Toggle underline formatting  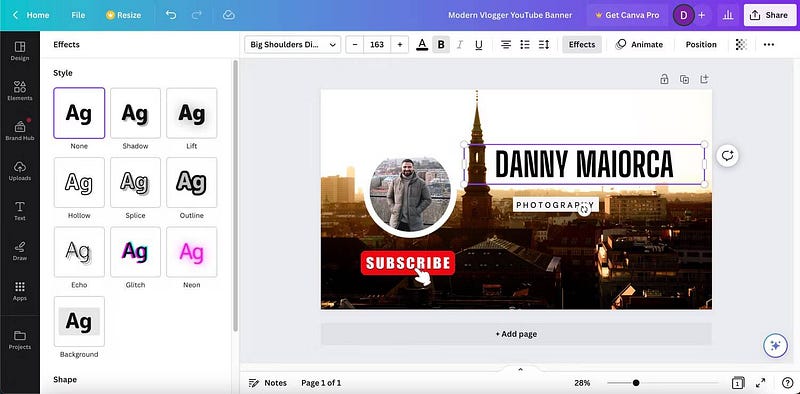click(479, 44)
